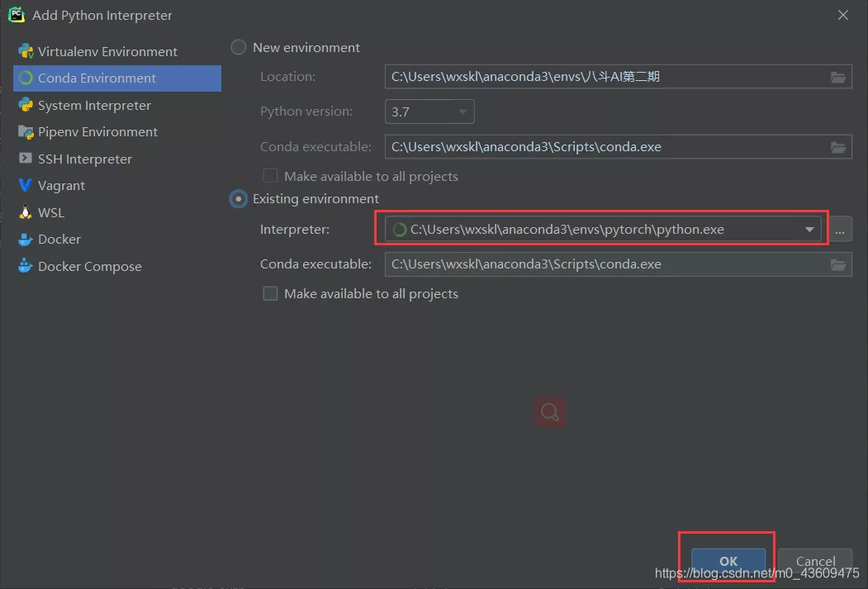Select the New environment radio button
This screenshot has height=589, width=868.
pos(239,48)
